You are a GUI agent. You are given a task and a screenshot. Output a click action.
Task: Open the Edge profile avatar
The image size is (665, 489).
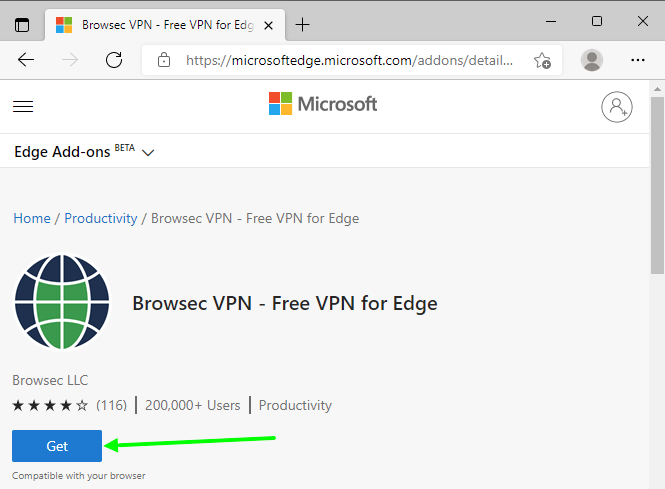tap(592, 60)
